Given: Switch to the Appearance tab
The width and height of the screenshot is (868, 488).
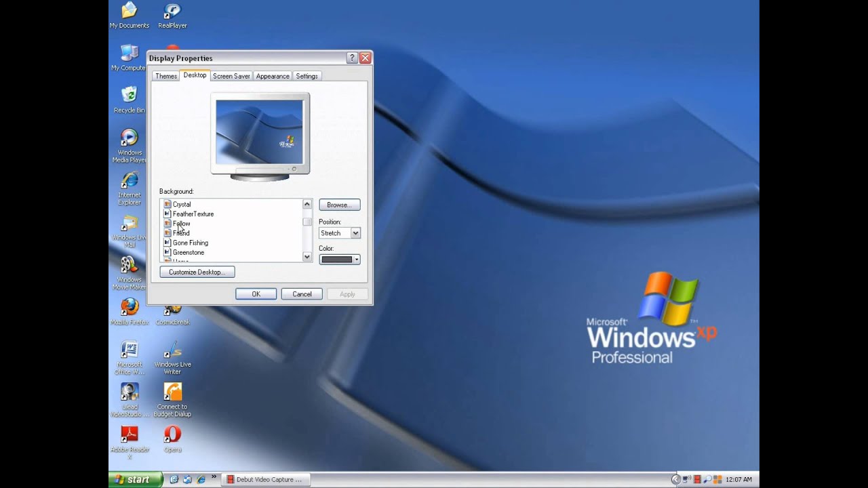Looking at the screenshot, I should pyautogui.click(x=273, y=77).
